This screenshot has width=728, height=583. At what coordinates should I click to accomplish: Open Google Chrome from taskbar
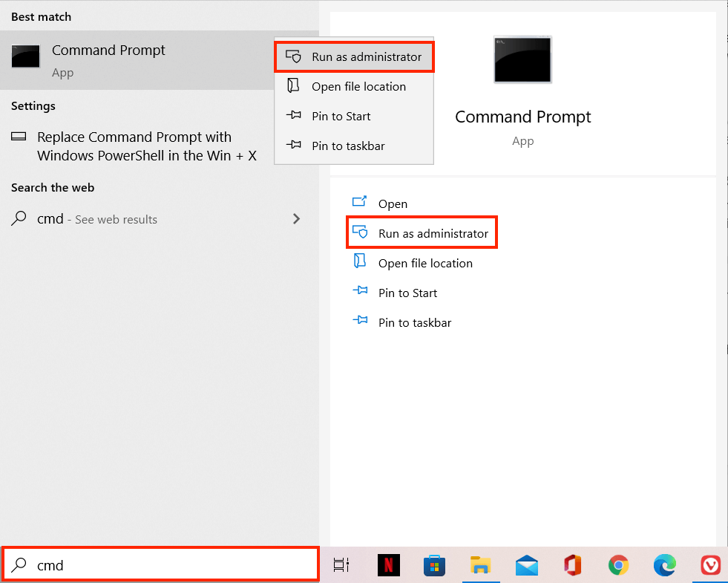click(x=617, y=565)
